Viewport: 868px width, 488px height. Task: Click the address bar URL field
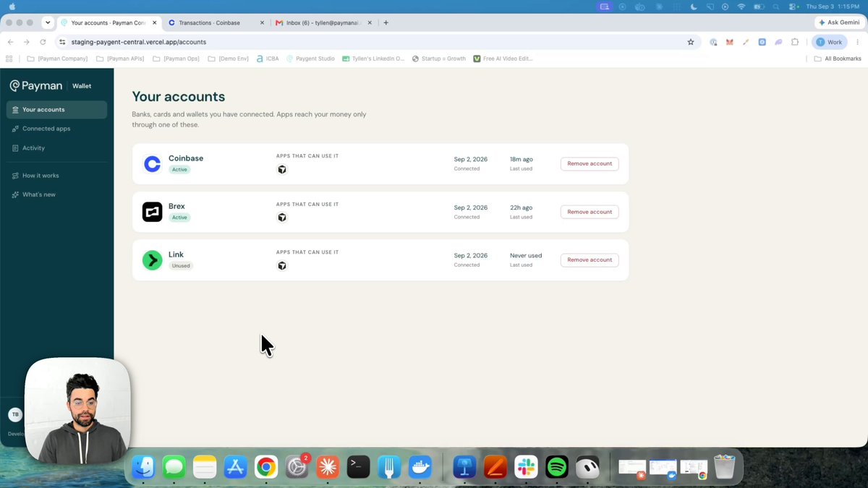(x=376, y=42)
